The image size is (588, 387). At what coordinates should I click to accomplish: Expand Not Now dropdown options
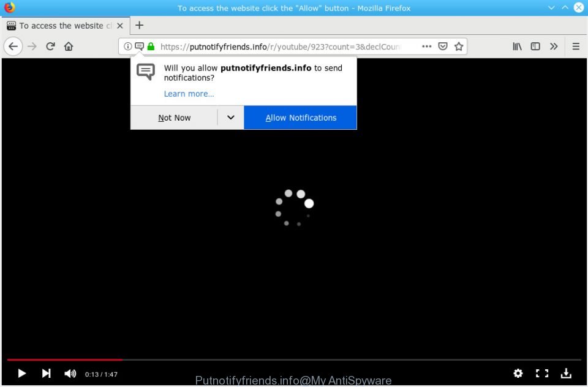231,118
